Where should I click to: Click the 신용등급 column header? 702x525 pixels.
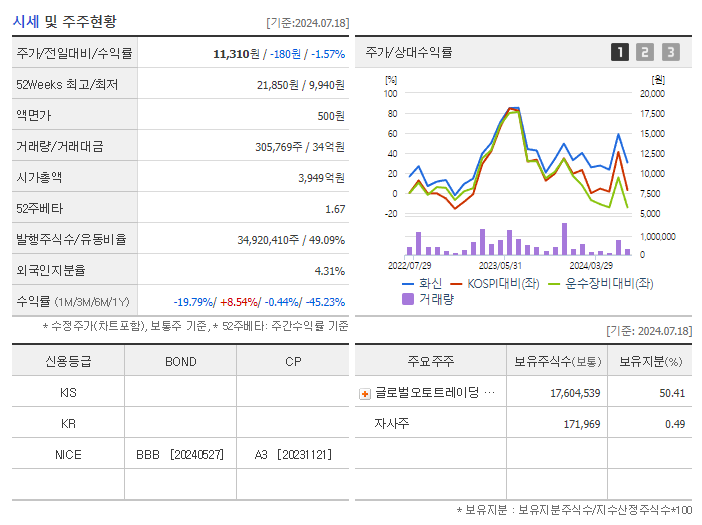[x=68, y=361]
